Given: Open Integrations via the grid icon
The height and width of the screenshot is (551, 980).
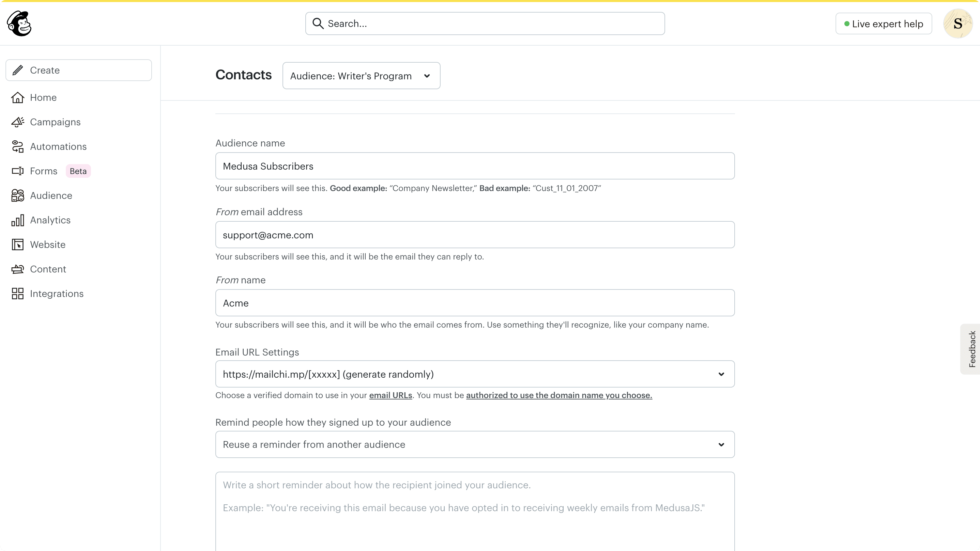Looking at the screenshot, I should point(17,293).
